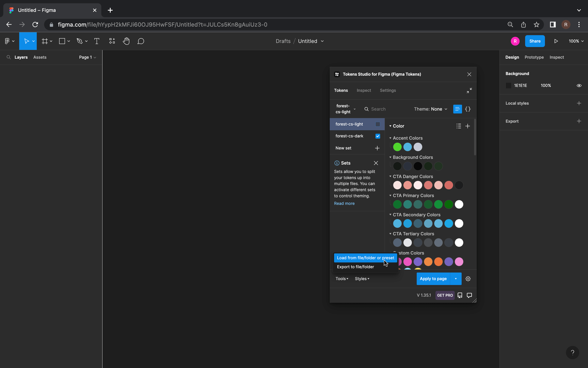Add a new Color token
The height and width of the screenshot is (368, 588).
coord(468,126)
